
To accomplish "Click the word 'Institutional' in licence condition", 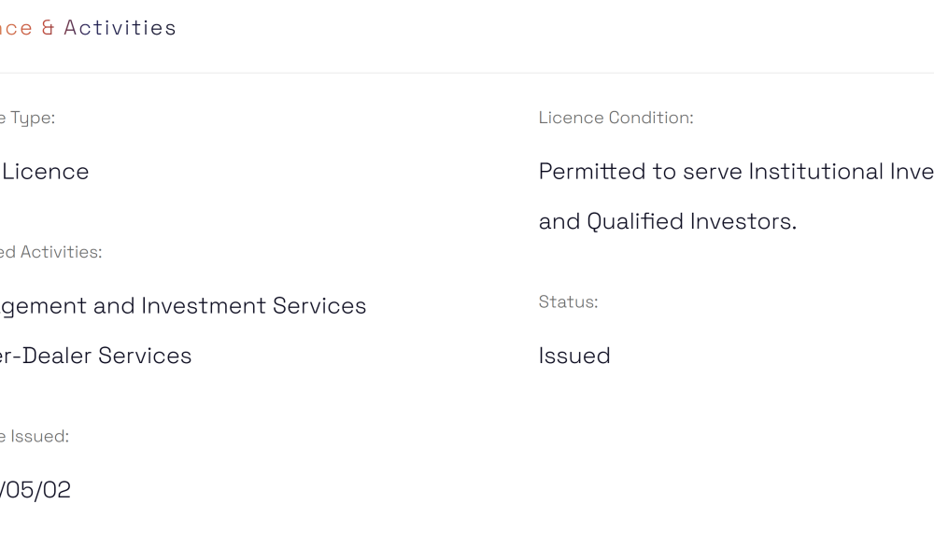I will point(815,172).
